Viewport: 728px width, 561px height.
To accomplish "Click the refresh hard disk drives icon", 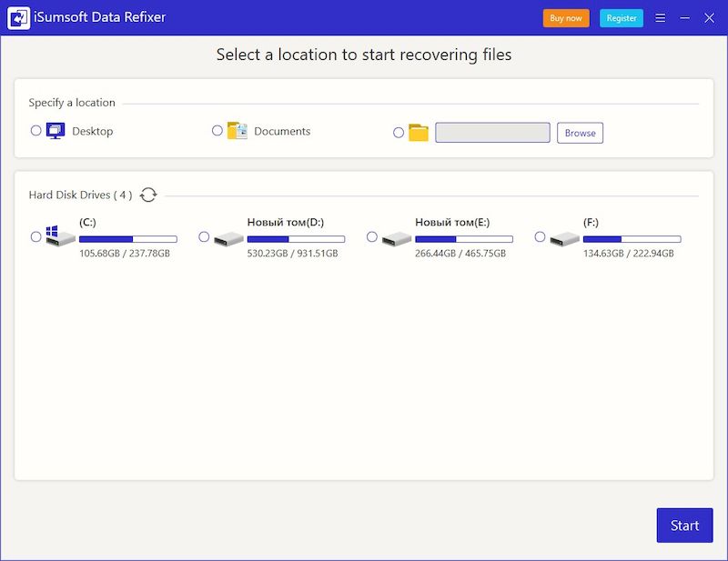I will pos(148,195).
